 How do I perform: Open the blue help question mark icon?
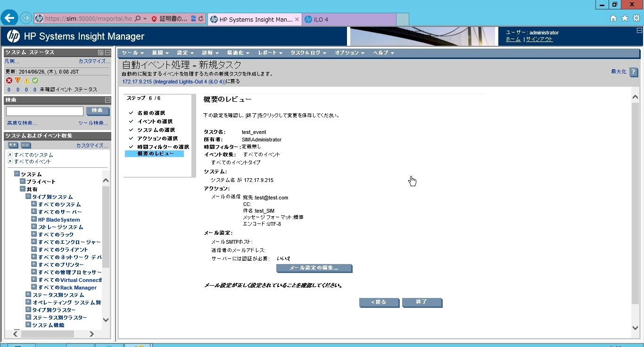click(634, 72)
